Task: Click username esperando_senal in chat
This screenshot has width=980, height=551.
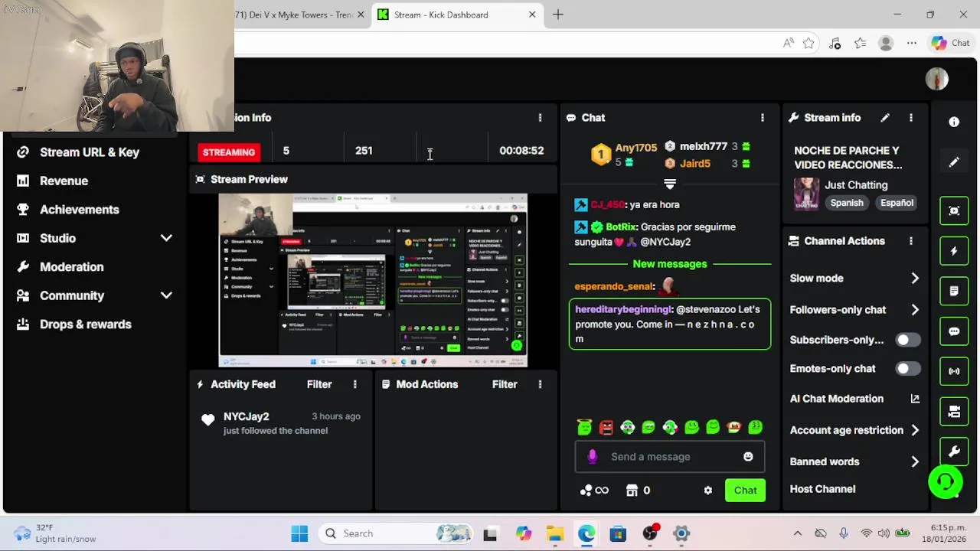Action: [x=614, y=286]
